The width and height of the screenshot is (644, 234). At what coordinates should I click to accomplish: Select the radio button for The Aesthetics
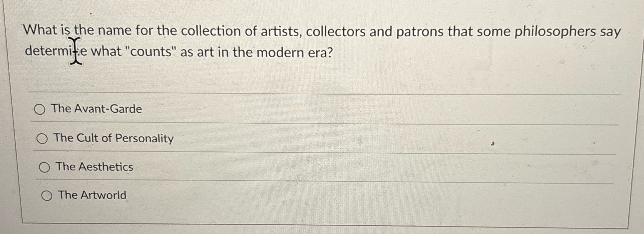[45, 167]
